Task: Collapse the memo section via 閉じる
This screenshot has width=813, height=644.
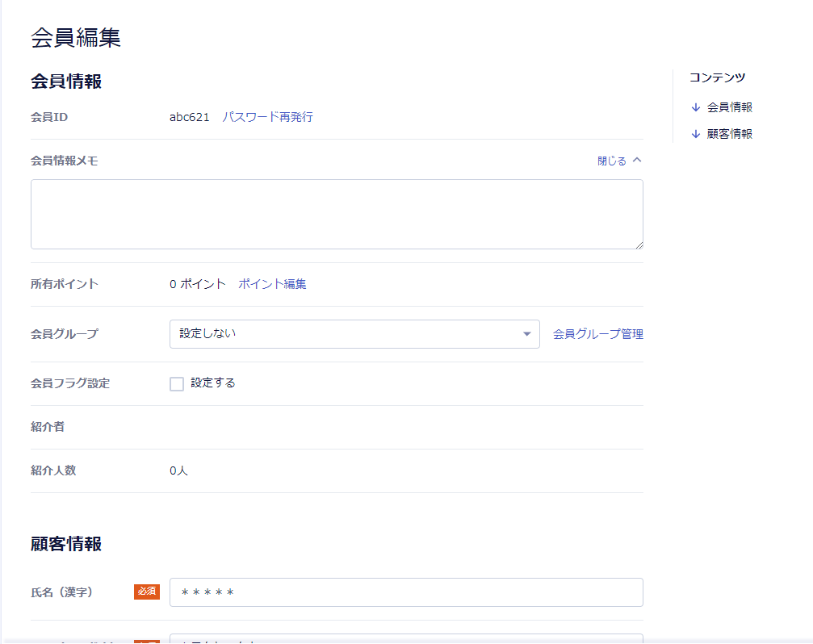Action: pos(612,161)
